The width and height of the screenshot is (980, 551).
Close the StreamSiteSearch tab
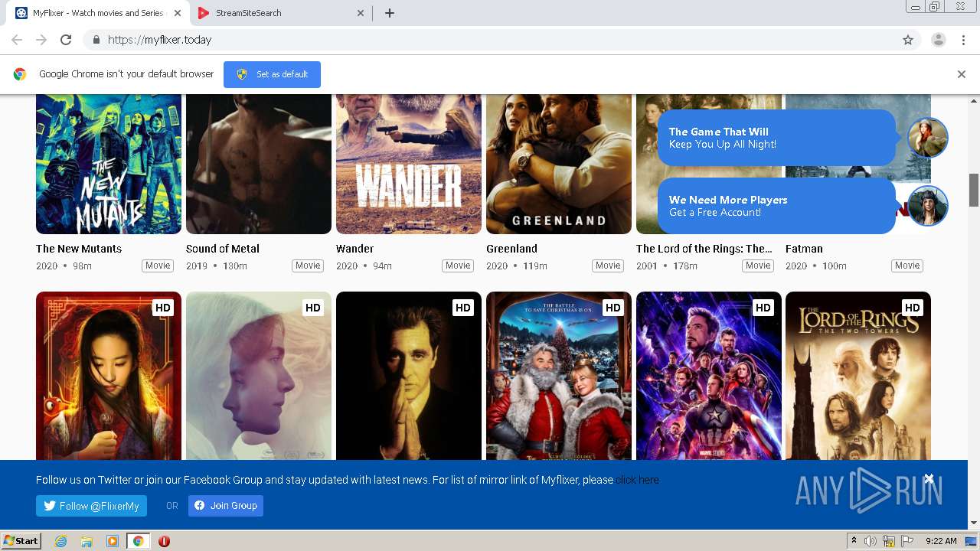361,13
